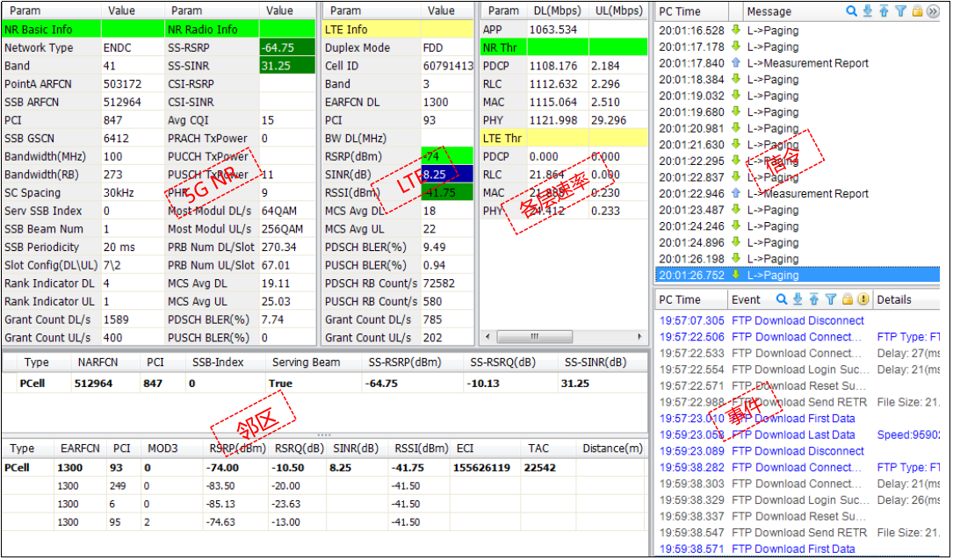Click the NR Basic Info green header
953x560 pixels.
click(52, 29)
